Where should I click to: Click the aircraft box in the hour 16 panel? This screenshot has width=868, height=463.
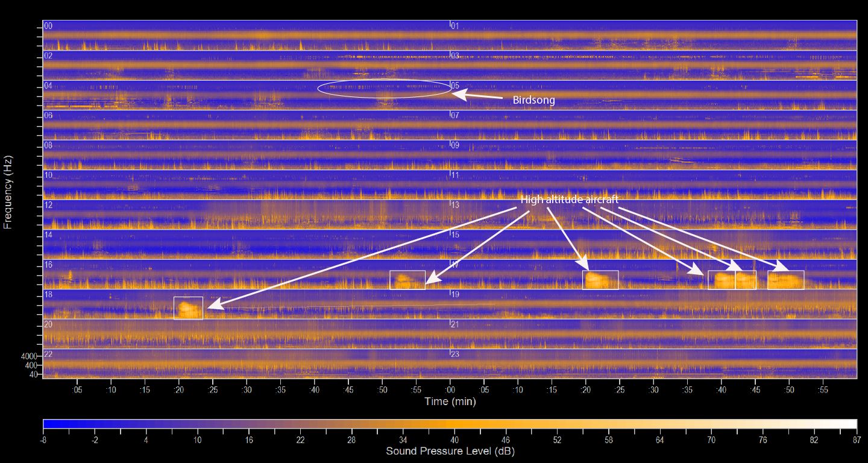coord(407,280)
